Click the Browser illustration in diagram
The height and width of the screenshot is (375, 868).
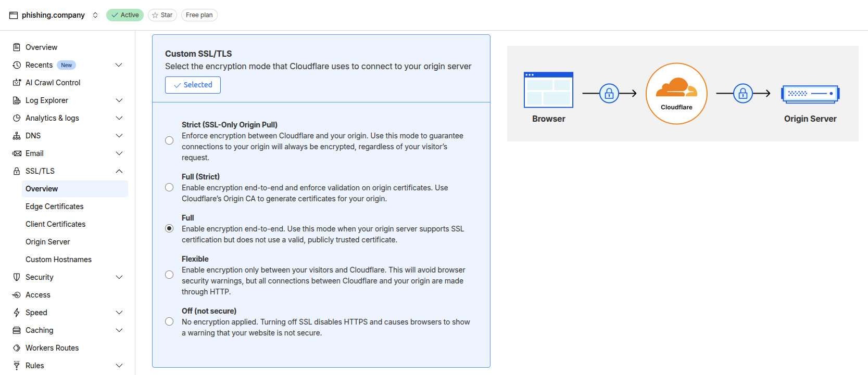click(x=548, y=90)
